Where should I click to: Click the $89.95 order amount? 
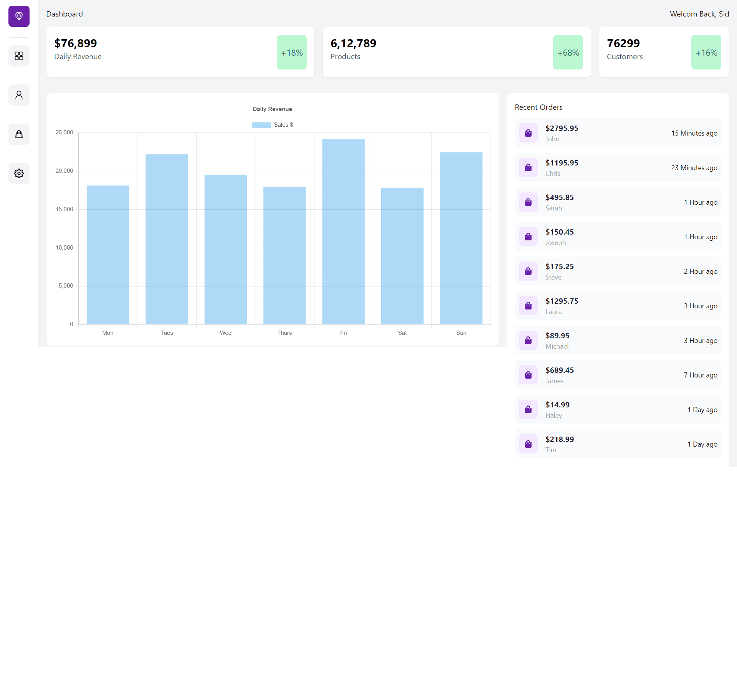(557, 336)
